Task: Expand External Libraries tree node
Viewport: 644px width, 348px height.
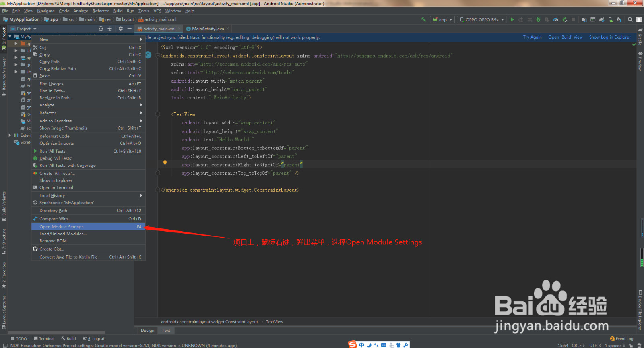Action: click(10, 135)
